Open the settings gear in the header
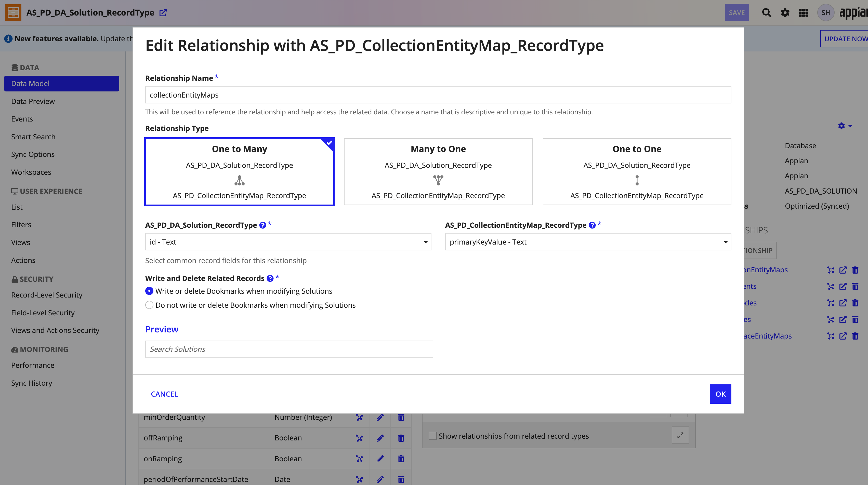 pos(785,13)
